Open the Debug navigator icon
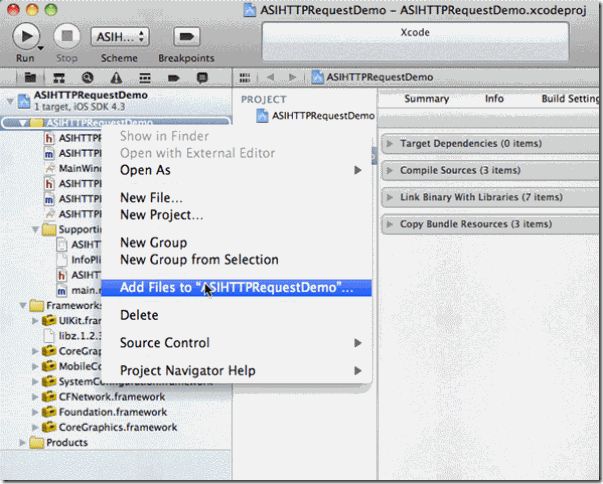The width and height of the screenshot is (603, 484). pyautogui.click(x=145, y=77)
